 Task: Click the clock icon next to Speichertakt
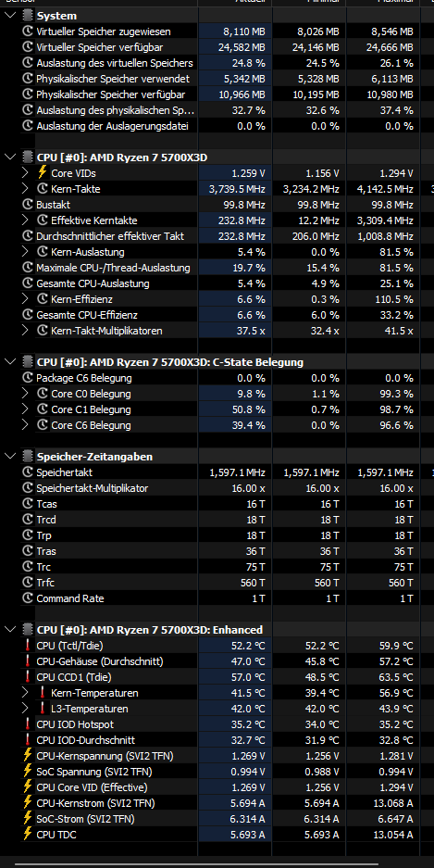coord(28,472)
